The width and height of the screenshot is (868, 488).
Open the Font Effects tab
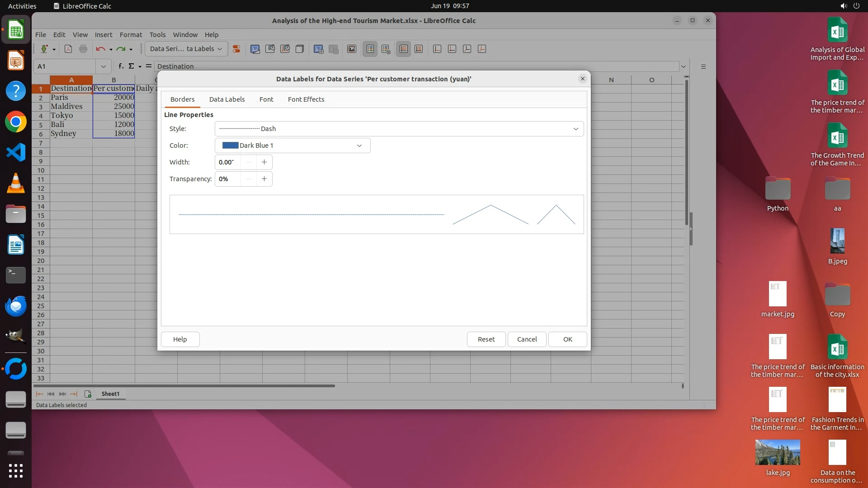(306, 99)
